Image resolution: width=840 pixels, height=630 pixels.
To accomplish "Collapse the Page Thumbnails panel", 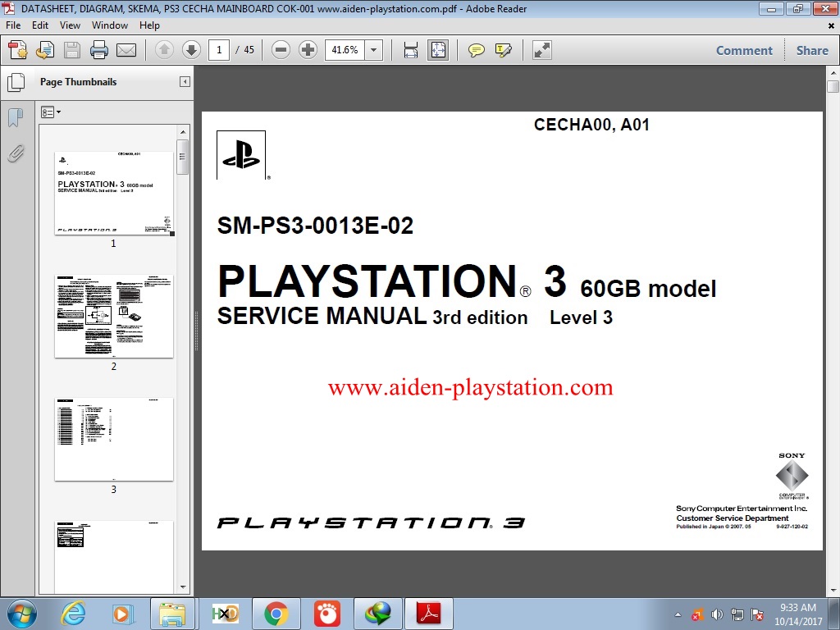I will [185, 81].
